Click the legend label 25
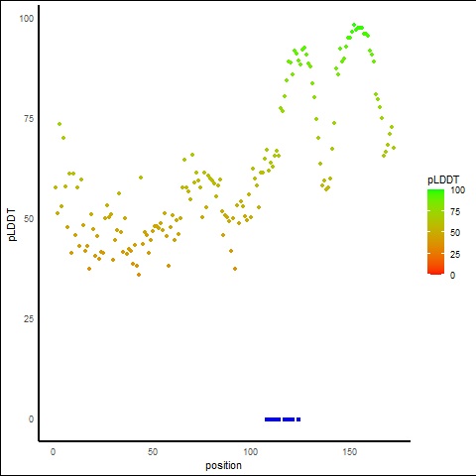The height and width of the screenshot is (476, 476). (455, 254)
